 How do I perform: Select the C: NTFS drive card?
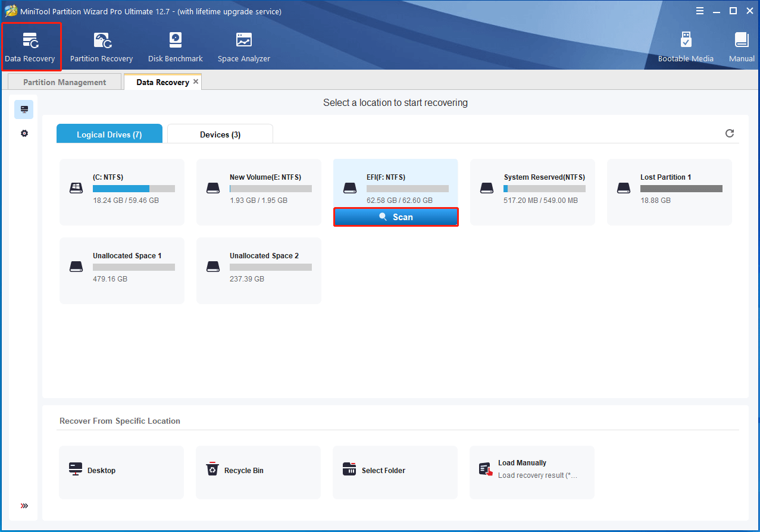[x=122, y=192]
